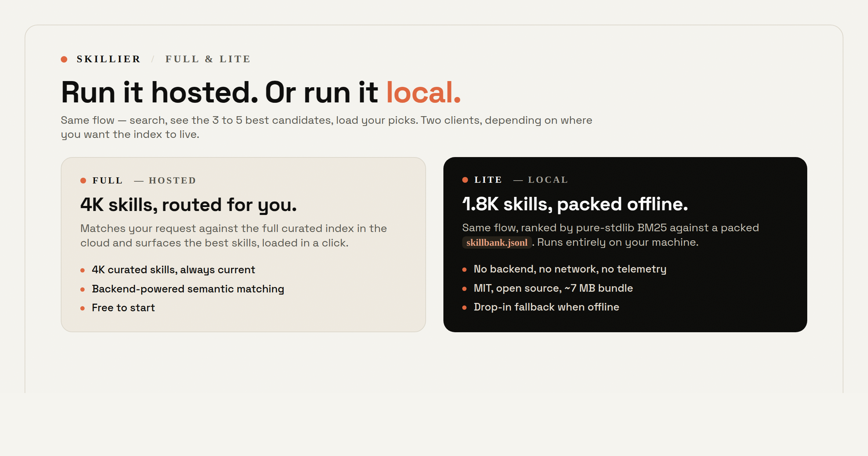Image resolution: width=868 pixels, height=456 pixels.
Task: Click the intro paragraph starting 'Same flow — search'
Action: (x=326, y=127)
